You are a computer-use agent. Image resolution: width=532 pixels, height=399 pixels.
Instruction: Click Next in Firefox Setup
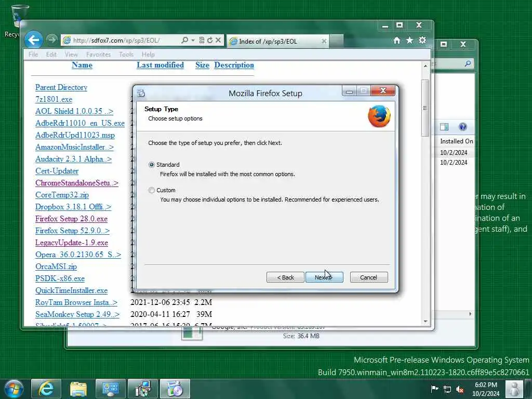pos(324,277)
